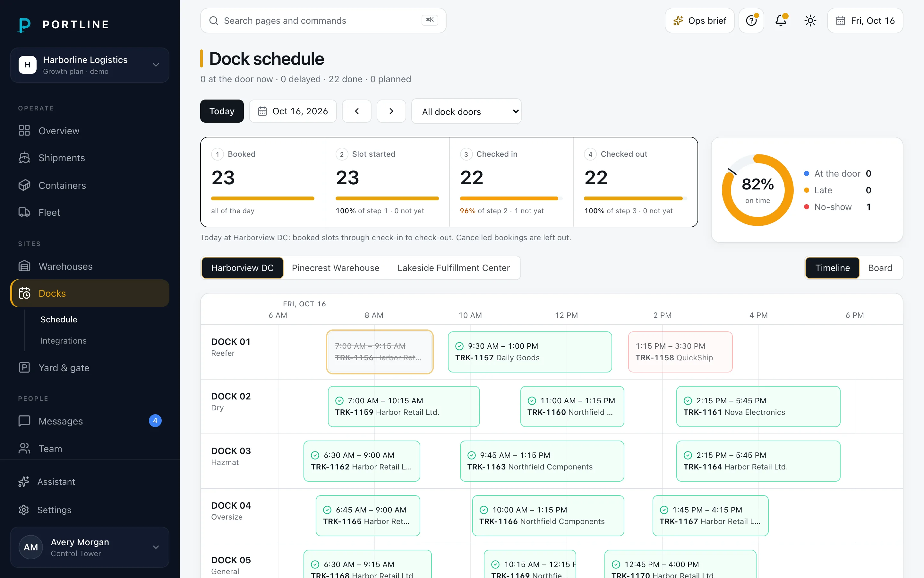Click the Assistant sparkle icon
Viewport: 924px width, 578px height.
tap(24, 482)
